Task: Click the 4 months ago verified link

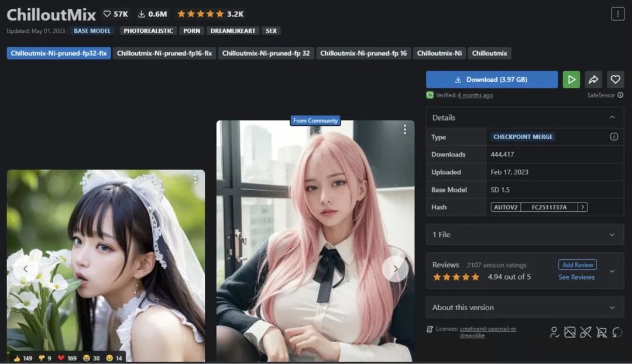Action: point(475,95)
